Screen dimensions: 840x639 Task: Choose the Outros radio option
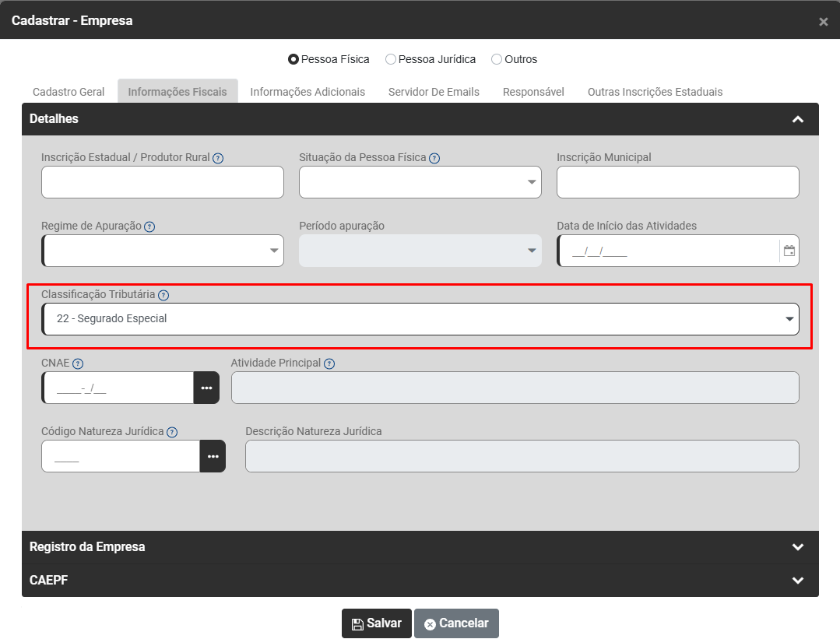[497, 59]
